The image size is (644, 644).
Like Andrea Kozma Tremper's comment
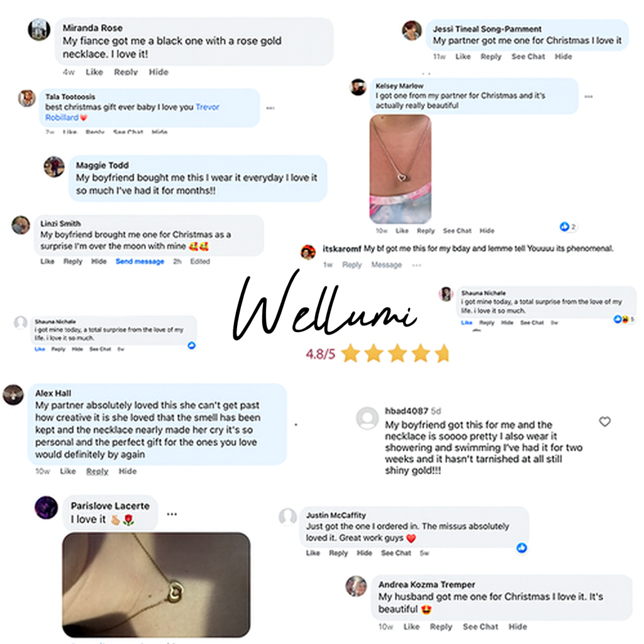coord(411,626)
